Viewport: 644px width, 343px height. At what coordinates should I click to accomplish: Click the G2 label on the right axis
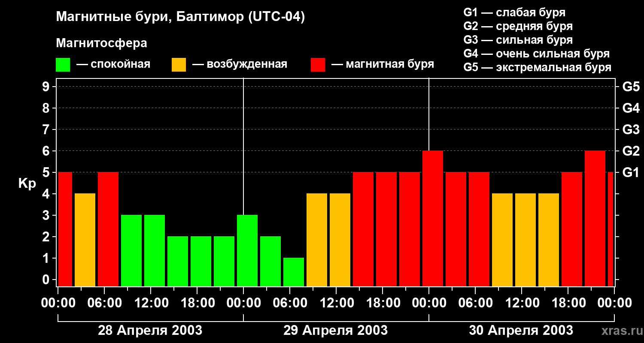[631, 151]
